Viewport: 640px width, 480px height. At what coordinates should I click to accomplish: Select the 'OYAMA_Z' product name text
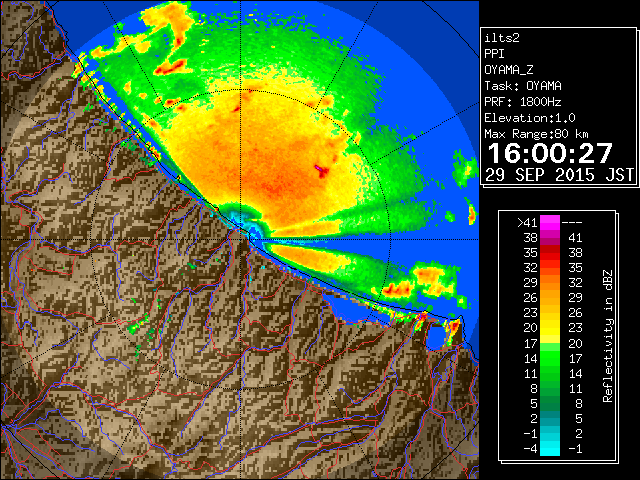coord(509,70)
